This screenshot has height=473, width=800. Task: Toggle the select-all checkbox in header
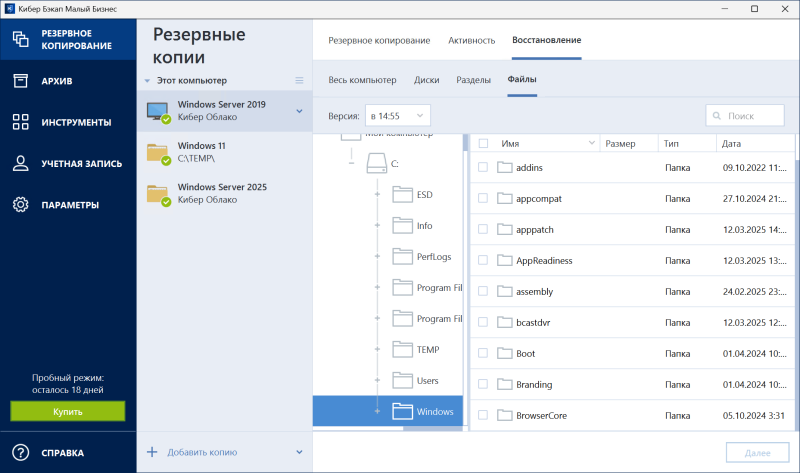[x=483, y=144]
